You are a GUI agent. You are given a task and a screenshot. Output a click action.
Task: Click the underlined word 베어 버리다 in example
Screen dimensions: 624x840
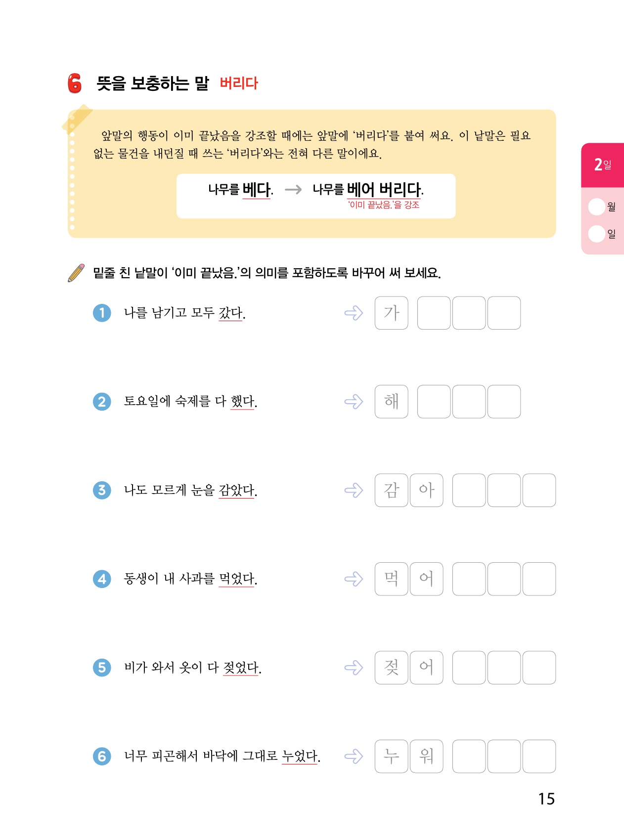384,189
